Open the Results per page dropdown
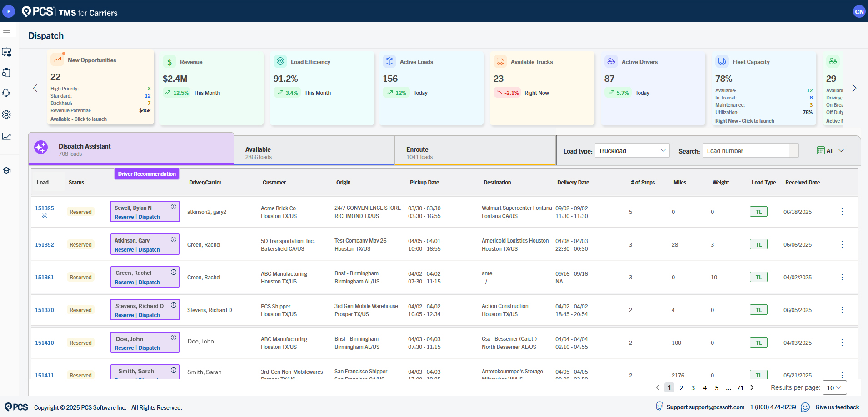The width and height of the screenshot is (868, 417). point(834,387)
